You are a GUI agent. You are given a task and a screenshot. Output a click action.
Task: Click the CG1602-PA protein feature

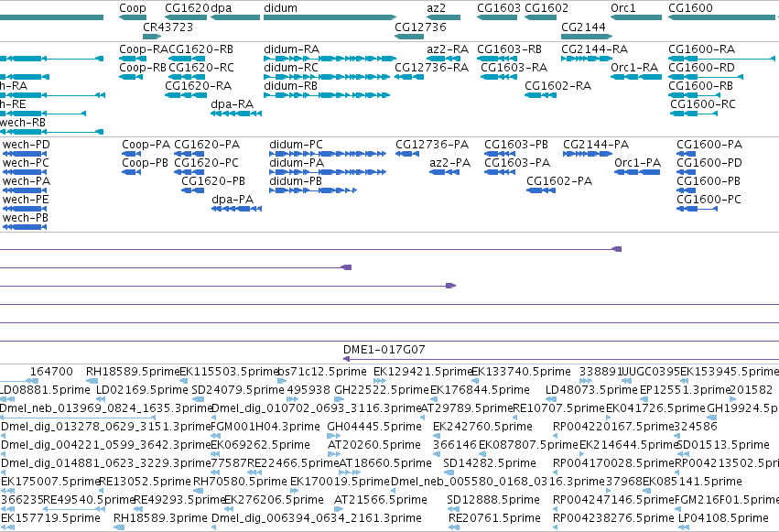click(x=541, y=190)
